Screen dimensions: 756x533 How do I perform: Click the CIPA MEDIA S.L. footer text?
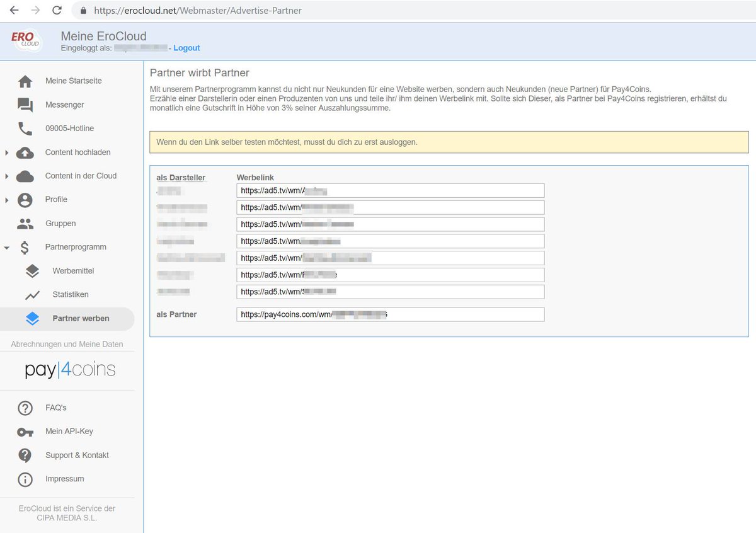[67, 518]
